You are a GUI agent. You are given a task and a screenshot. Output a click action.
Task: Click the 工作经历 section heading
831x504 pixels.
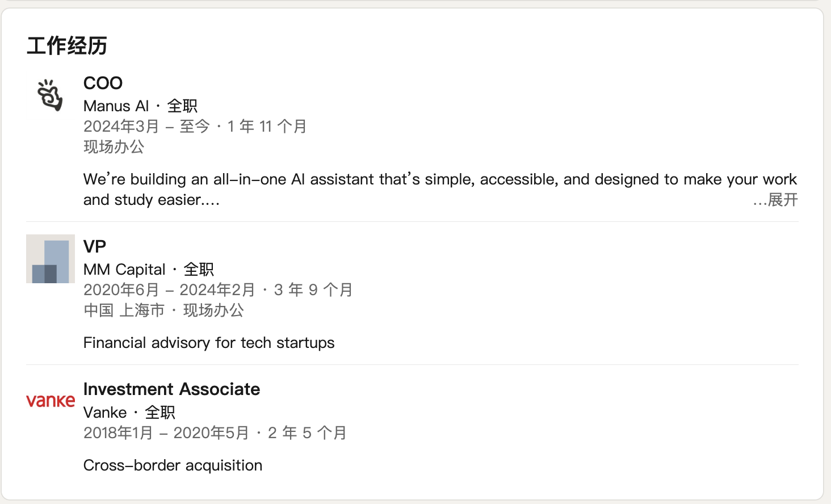(67, 46)
